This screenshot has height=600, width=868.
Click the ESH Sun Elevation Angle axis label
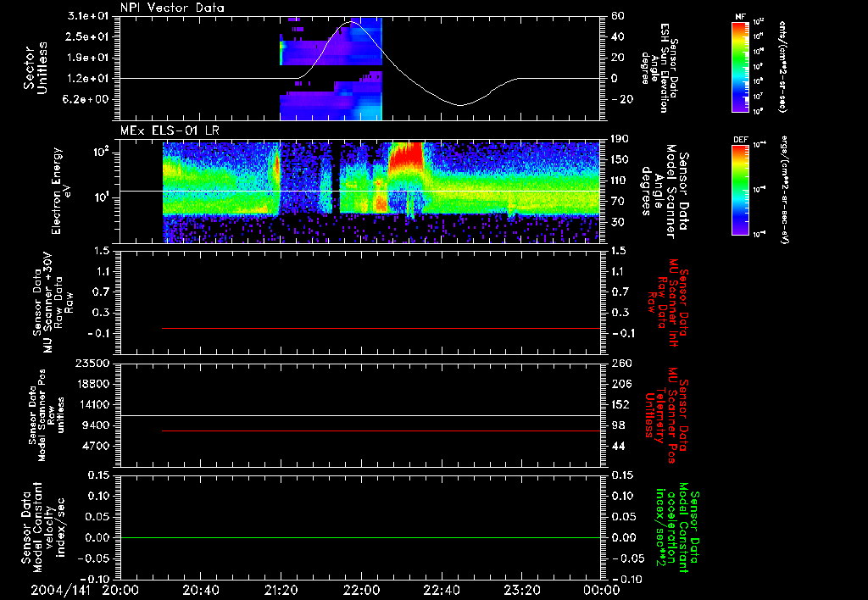[659, 68]
